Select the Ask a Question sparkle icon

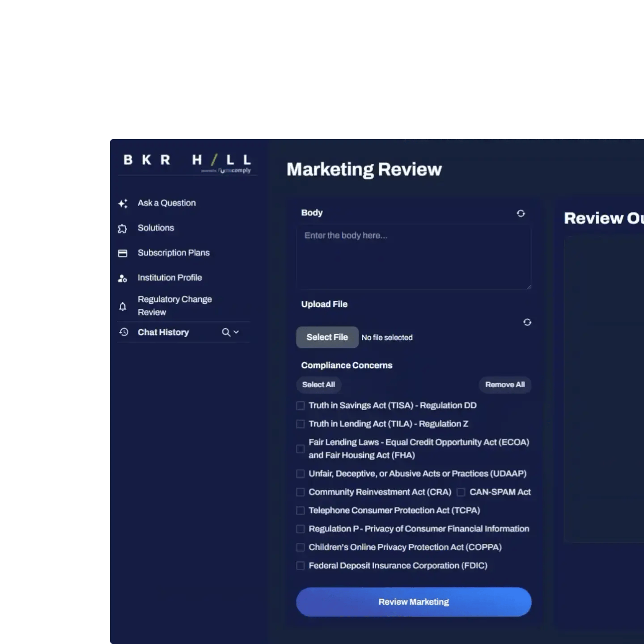point(123,203)
